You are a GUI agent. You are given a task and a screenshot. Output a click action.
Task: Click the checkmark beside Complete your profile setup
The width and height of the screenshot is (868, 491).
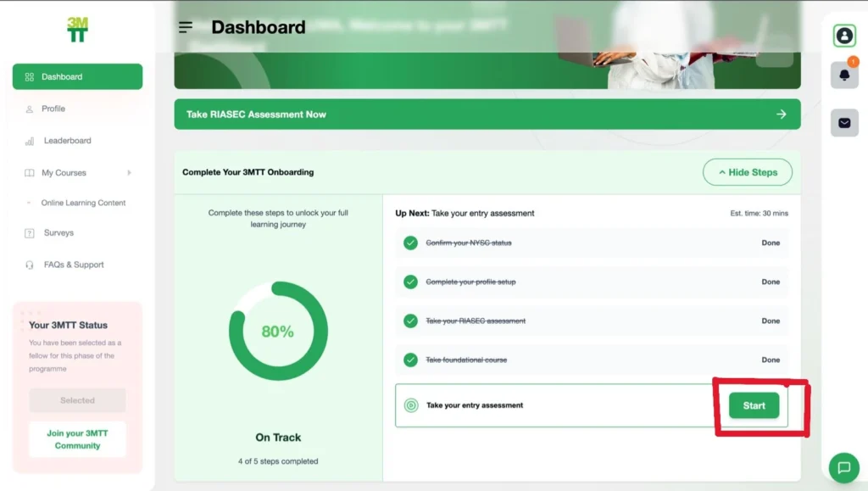pos(411,282)
